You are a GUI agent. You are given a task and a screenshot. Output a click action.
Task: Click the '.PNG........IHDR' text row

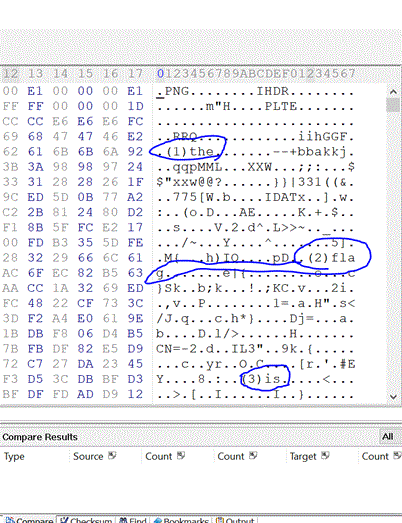(255, 91)
